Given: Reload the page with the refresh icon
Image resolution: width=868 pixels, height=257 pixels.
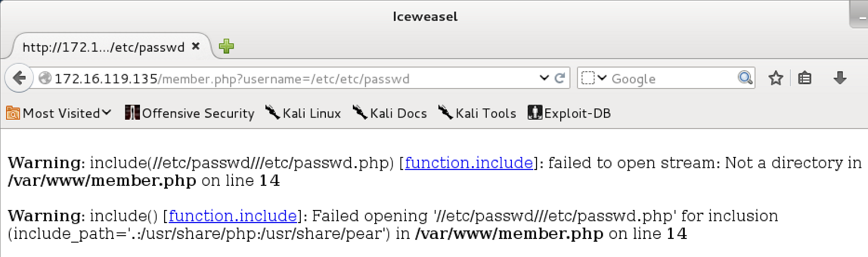Looking at the screenshot, I should pos(560,78).
